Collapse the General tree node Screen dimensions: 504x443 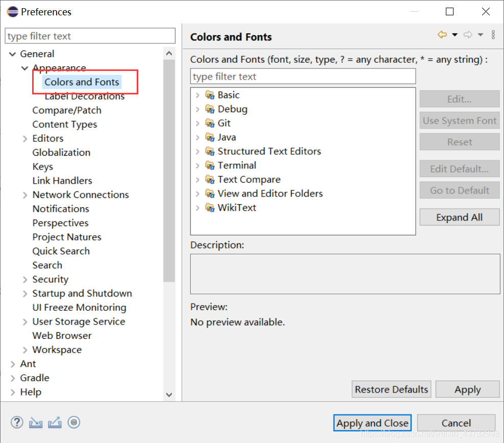coord(13,54)
